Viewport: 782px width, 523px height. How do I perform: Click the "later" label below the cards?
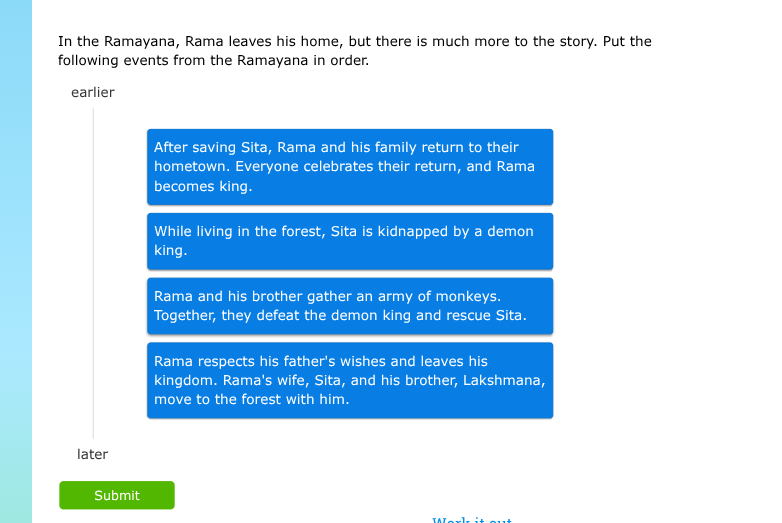(x=93, y=454)
